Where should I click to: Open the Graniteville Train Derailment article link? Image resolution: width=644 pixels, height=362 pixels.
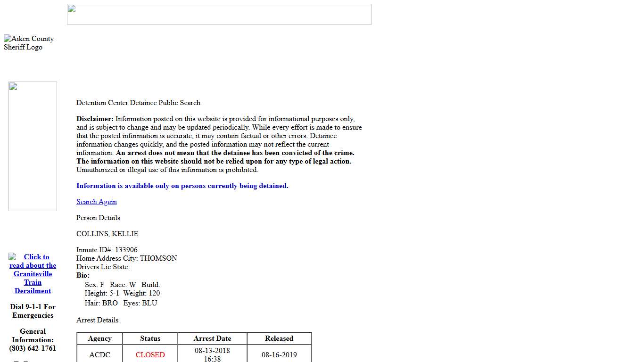[x=33, y=274]
